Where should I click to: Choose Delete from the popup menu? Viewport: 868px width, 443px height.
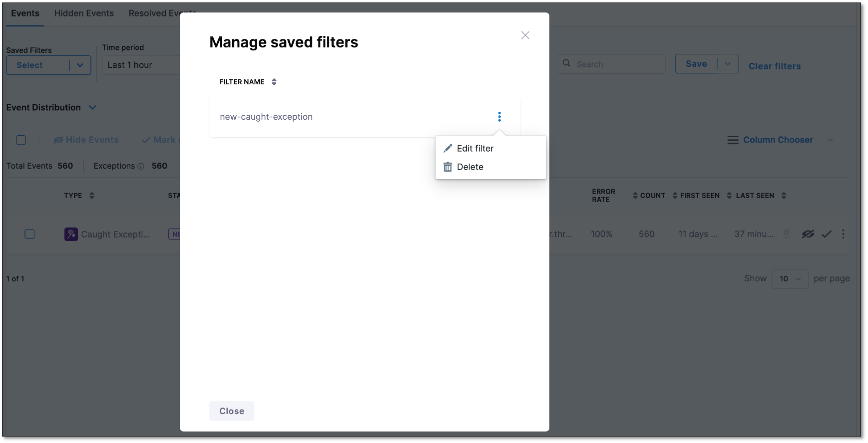[469, 167]
